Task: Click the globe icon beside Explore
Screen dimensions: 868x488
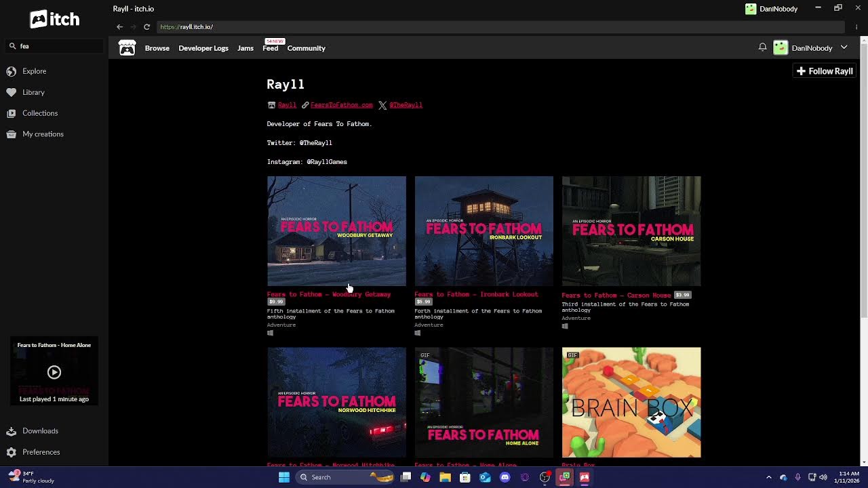Action: pyautogui.click(x=11, y=71)
